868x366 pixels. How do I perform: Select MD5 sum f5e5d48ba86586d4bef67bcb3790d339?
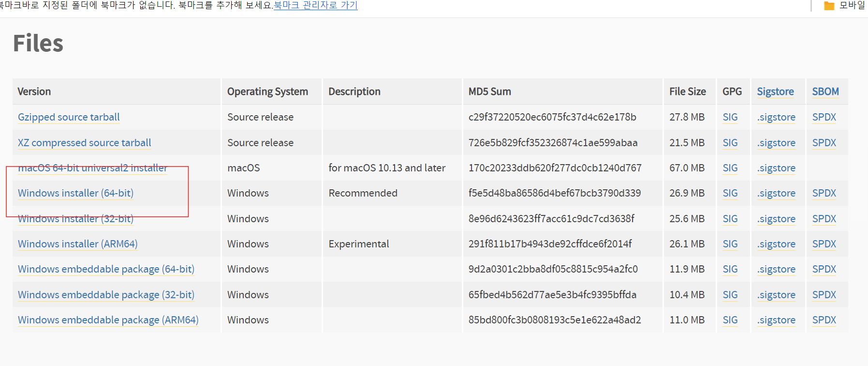pos(555,193)
